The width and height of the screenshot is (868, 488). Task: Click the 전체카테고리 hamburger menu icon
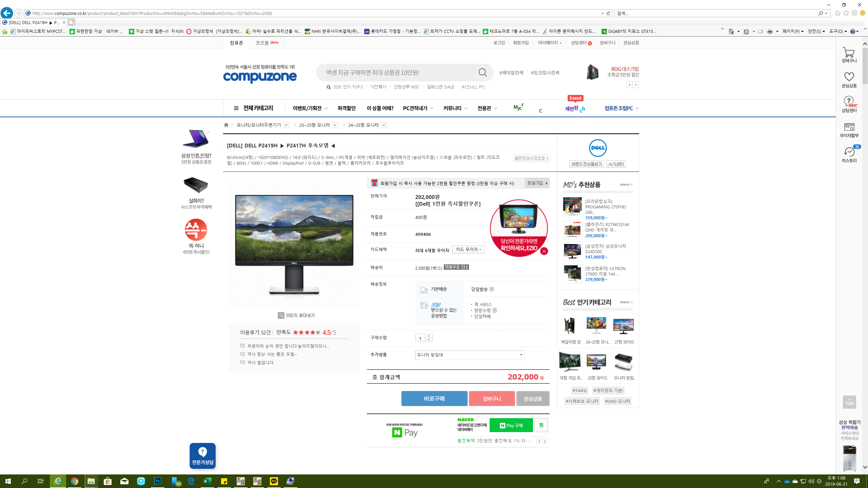pyautogui.click(x=236, y=108)
